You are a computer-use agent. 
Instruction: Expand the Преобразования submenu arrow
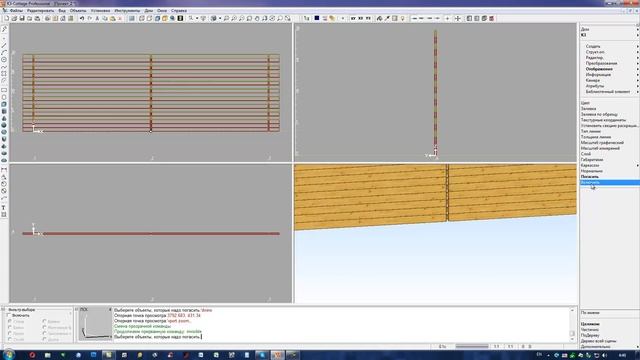click(x=637, y=63)
